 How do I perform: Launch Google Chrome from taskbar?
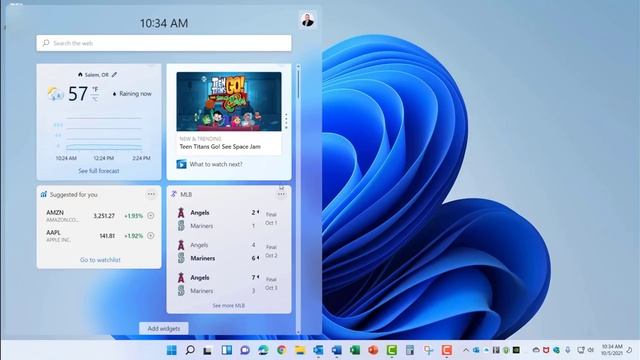click(x=282, y=350)
